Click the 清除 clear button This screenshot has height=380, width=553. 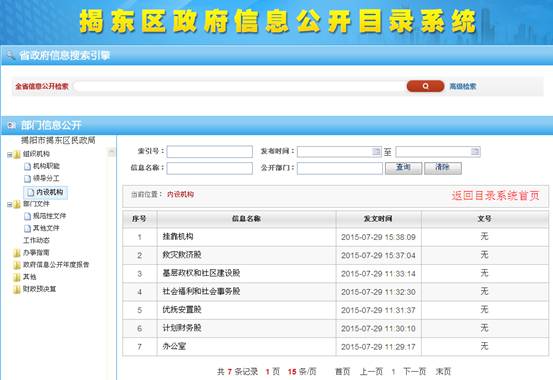[x=443, y=168]
